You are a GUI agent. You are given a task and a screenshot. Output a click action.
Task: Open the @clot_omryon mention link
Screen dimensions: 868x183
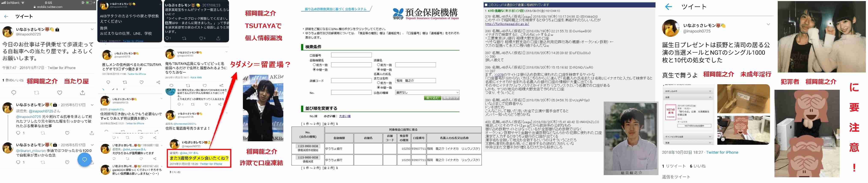pos(134,149)
